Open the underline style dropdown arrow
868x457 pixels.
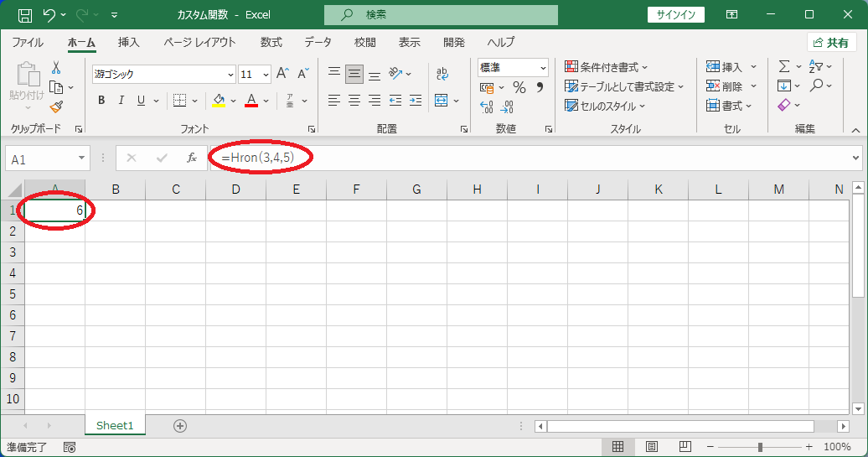point(156,101)
